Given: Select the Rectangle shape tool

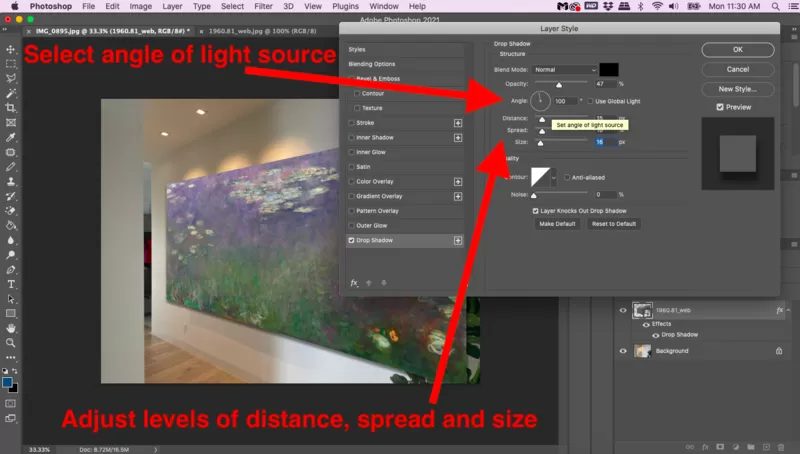Looking at the screenshot, I should click(11, 314).
